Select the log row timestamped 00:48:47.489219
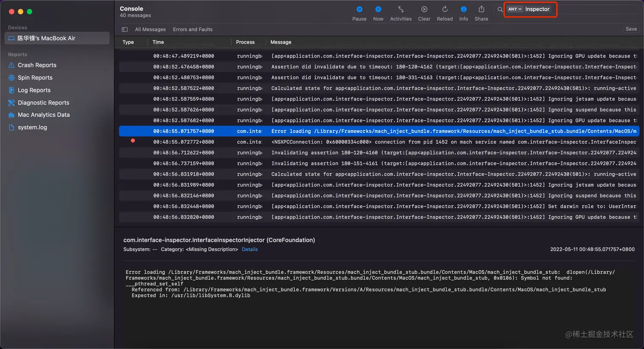 [x=379, y=56]
